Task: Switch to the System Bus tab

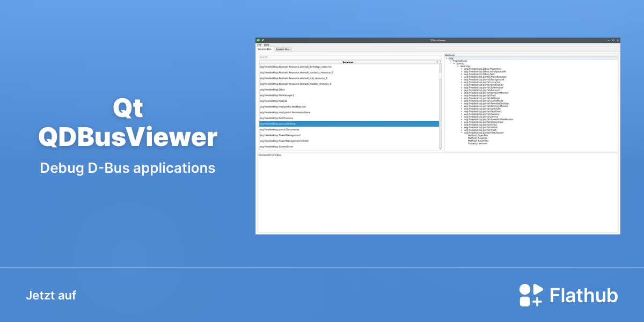Action: pos(283,49)
